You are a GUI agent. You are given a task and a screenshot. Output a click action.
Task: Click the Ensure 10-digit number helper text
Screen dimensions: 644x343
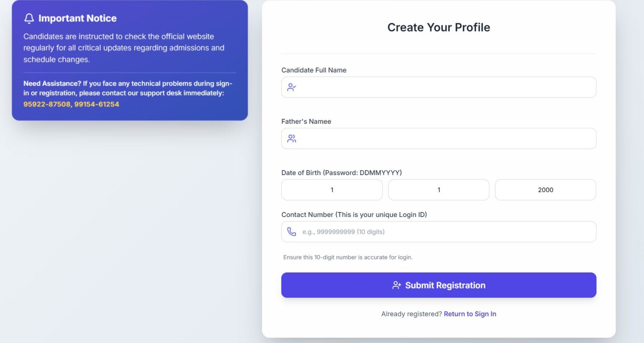[x=348, y=257]
